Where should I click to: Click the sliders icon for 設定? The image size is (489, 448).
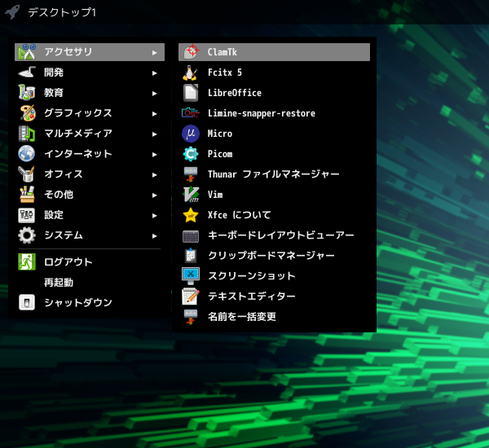[27, 215]
